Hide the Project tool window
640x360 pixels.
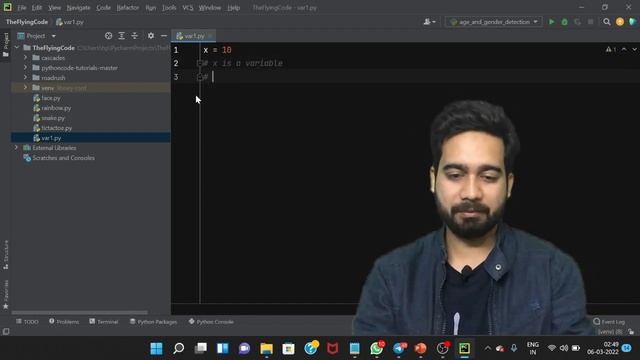(x=164, y=36)
